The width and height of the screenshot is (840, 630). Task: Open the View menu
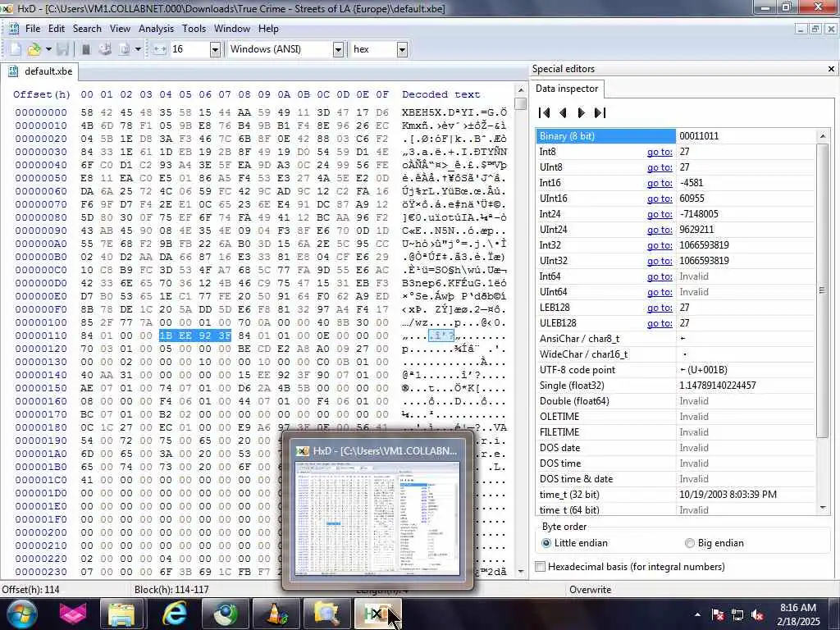point(120,29)
